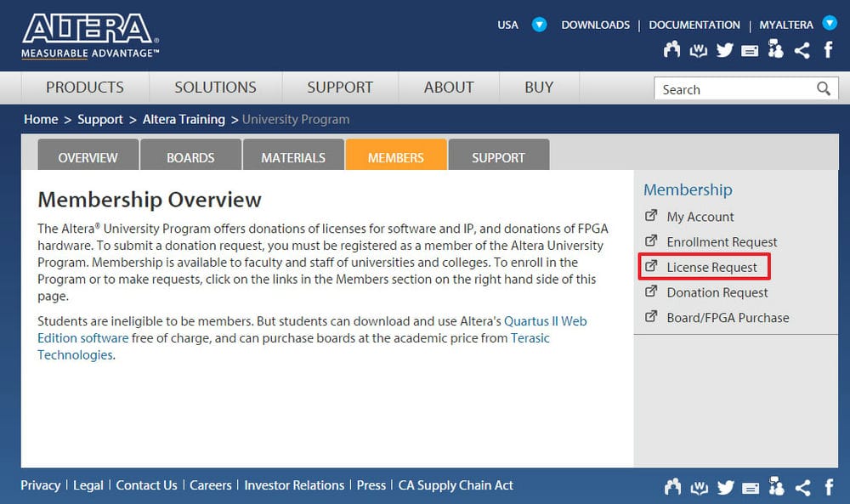Screen dimensions: 850x504
Task: Click the Twitter icon in the footer
Action: [724, 487]
